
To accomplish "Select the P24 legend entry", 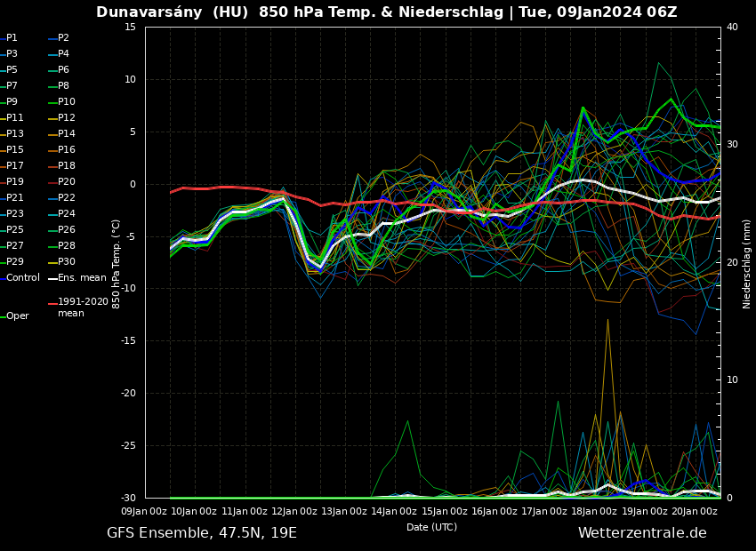I will 67,214.
